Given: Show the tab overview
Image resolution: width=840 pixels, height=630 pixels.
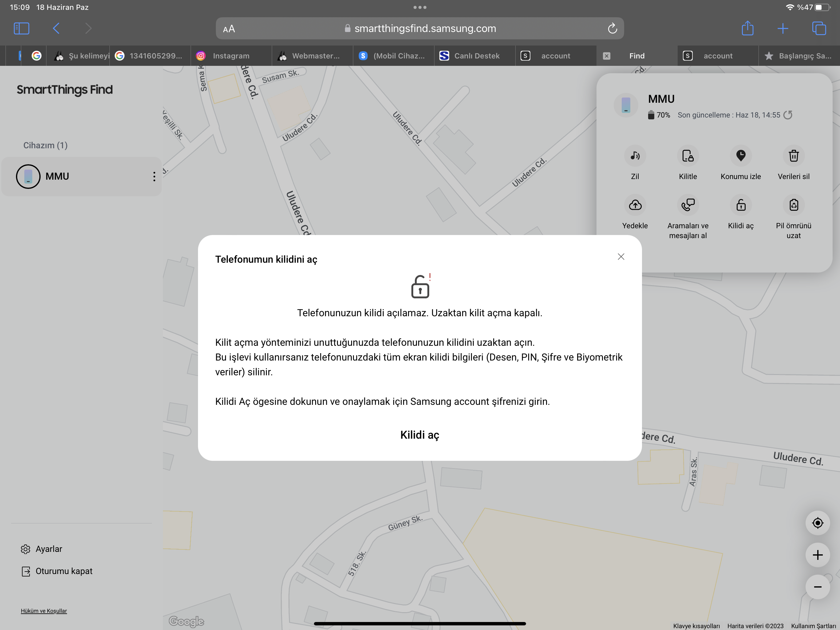Looking at the screenshot, I should (x=819, y=29).
